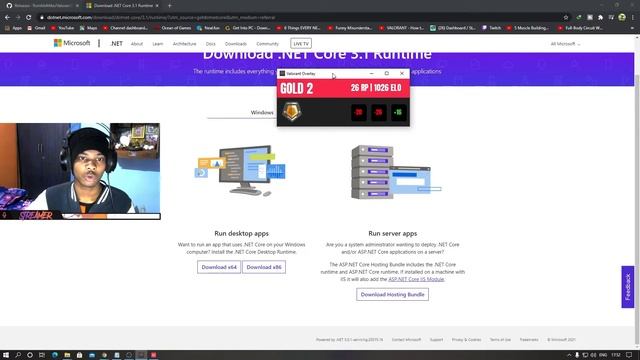640x360 pixels.
Task: Close the Download .NET Core 3.1 Runtime tab
Action: 157,6
